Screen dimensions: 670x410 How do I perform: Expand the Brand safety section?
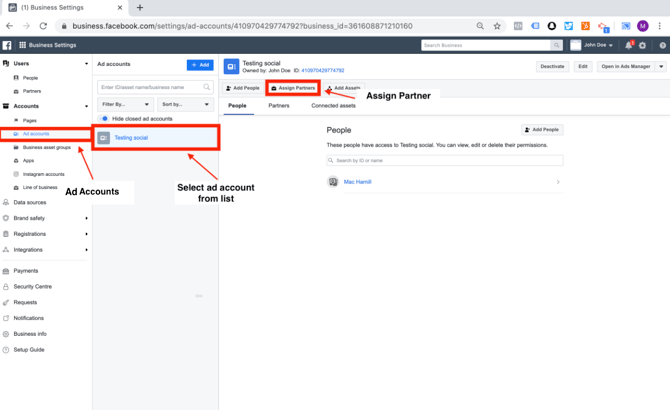click(x=86, y=218)
